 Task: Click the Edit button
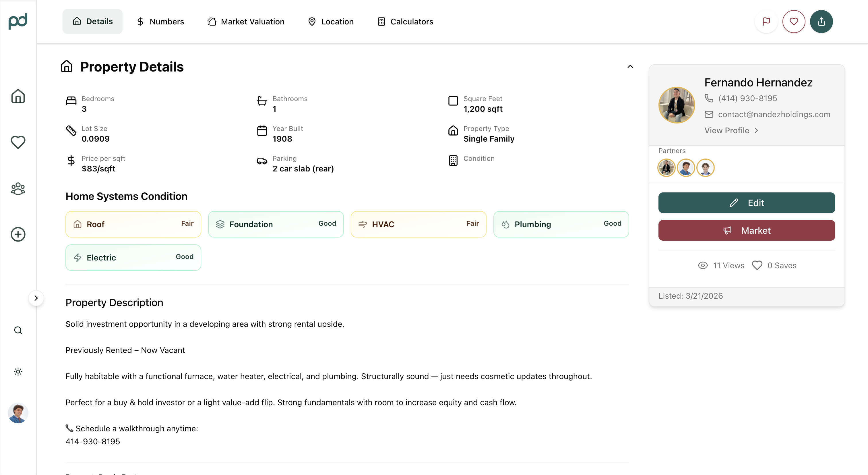746,203
